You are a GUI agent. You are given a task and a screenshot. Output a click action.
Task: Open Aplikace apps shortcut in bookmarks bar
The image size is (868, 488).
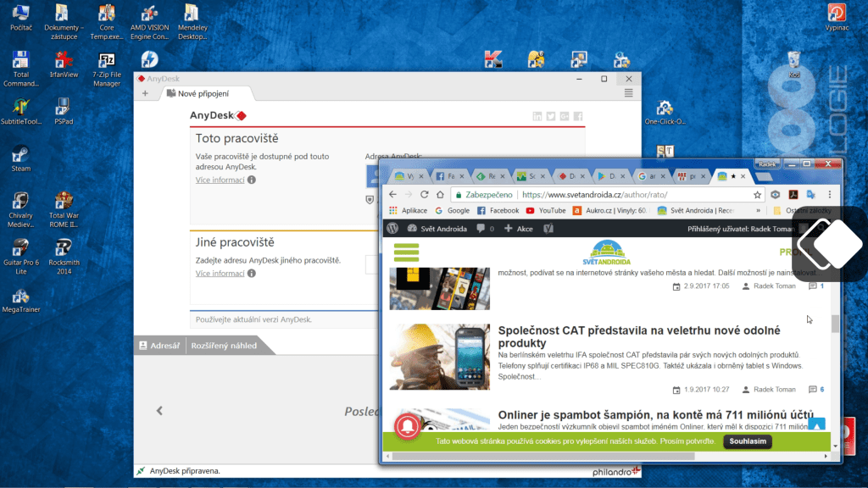click(408, 211)
